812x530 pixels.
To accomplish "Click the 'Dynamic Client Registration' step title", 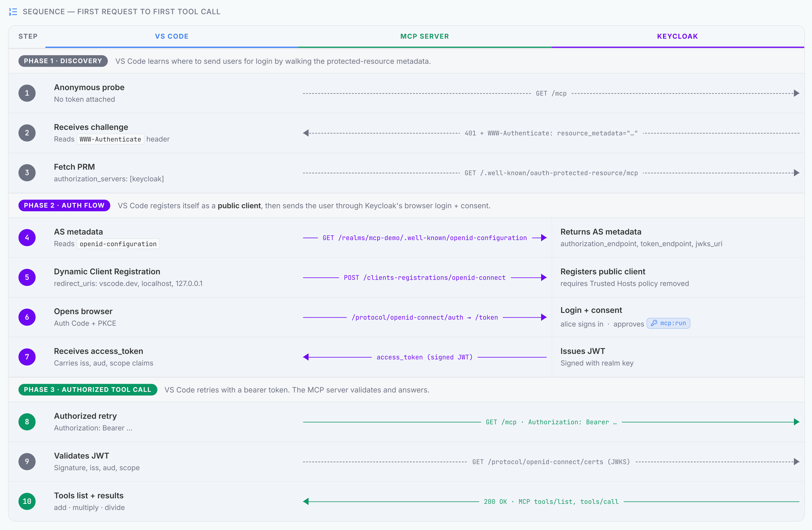I will pos(107,271).
